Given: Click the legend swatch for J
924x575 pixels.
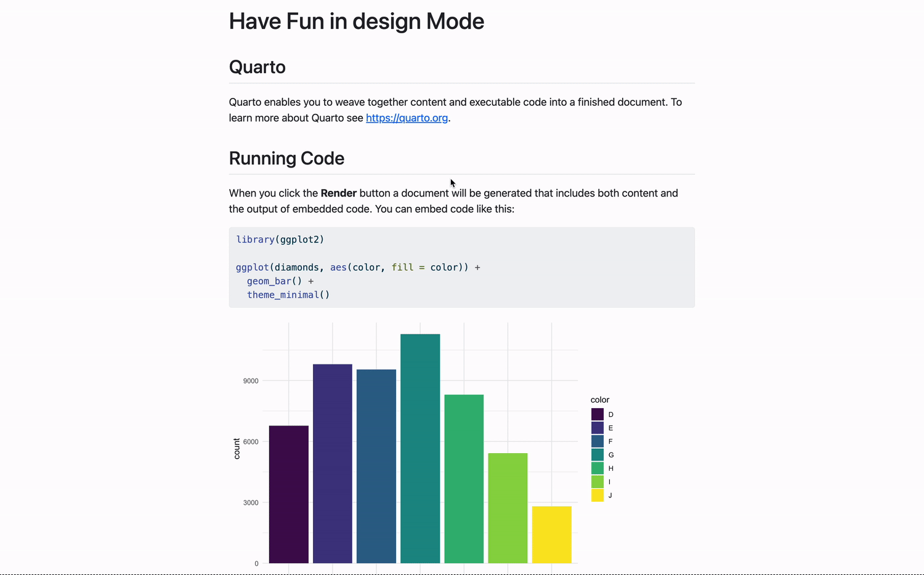Looking at the screenshot, I should point(598,496).
